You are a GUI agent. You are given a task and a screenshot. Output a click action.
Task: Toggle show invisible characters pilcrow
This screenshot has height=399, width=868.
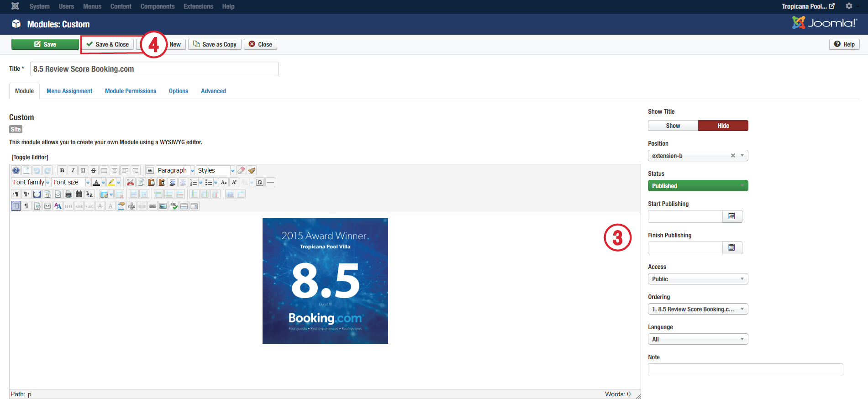pos(26,206)
